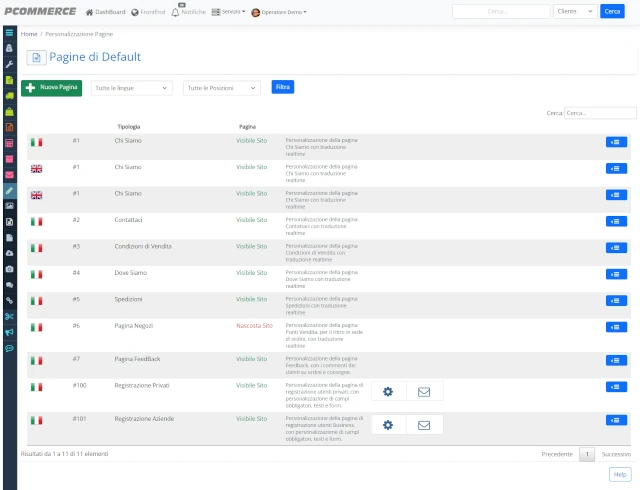Image resolution: width=640 pixels, height=490 pixels.
Task: Expand the Servizio menu
Action: 229,12
